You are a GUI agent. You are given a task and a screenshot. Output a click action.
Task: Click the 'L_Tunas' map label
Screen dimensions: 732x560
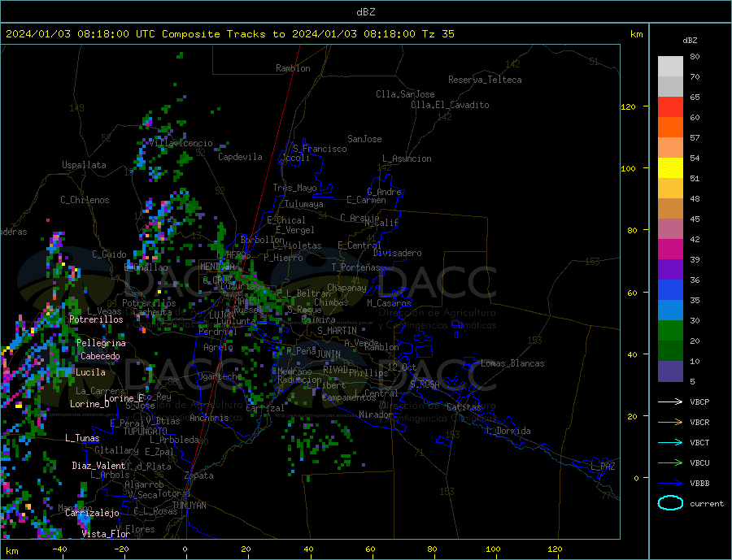tap(82, 438)
